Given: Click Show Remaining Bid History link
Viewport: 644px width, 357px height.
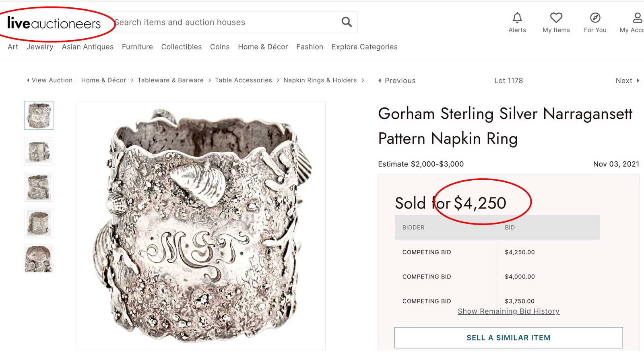Looking at the screenshot, I should click(x=508, y=311).
